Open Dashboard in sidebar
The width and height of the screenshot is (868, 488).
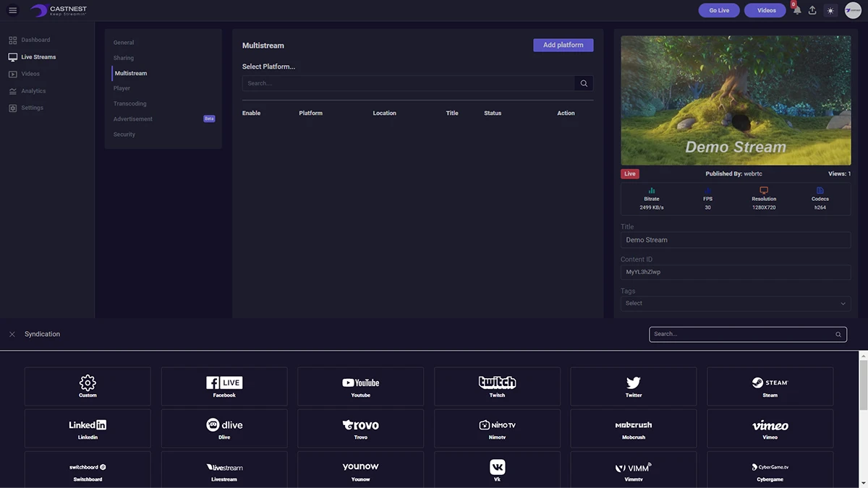30,40
